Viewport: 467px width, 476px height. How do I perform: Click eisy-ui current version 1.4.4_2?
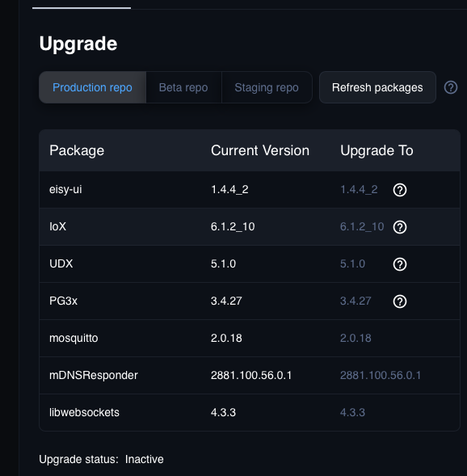(x=229, y=190)
